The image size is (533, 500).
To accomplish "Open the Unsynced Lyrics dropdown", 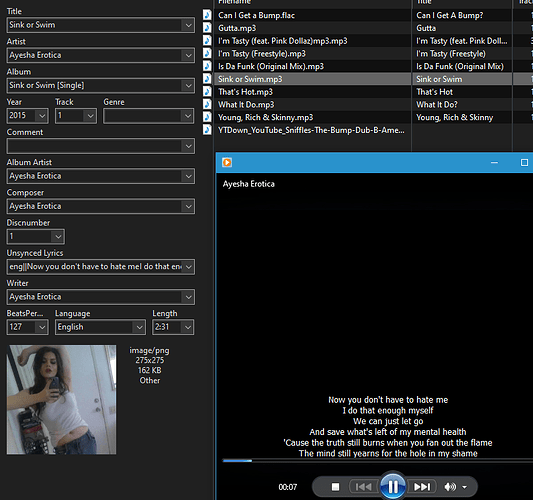I will point(188,267).
